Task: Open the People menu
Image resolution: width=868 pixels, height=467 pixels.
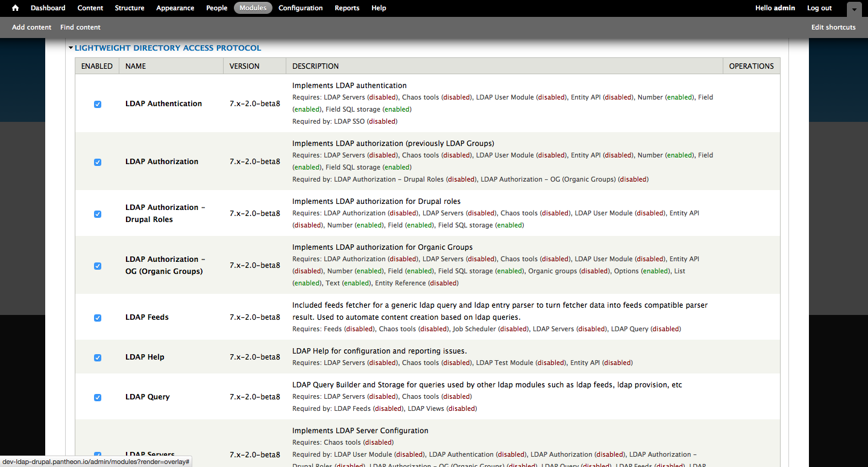Action: pos(217,8)
